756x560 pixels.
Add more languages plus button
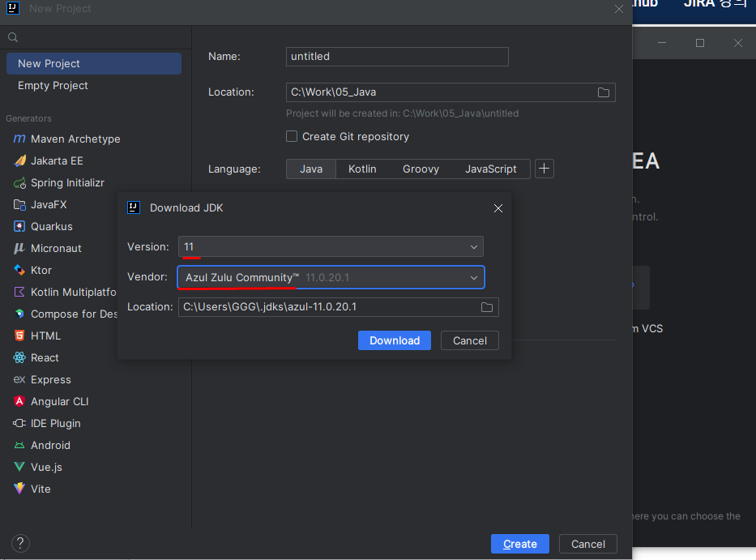[x=545, y=169]
